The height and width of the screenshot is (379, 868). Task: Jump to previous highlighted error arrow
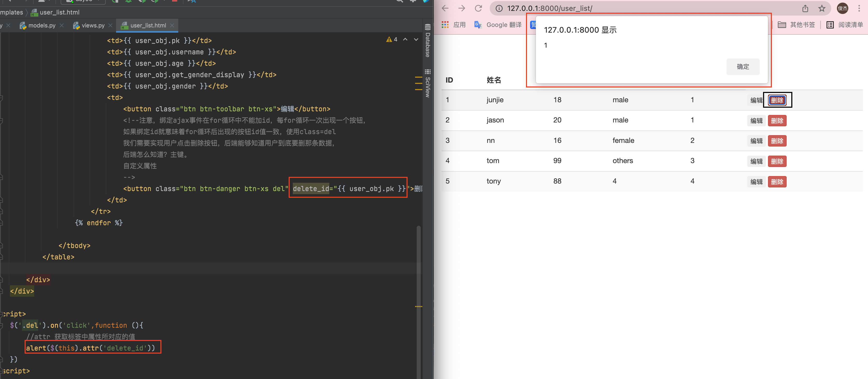(x=405, y=39)
